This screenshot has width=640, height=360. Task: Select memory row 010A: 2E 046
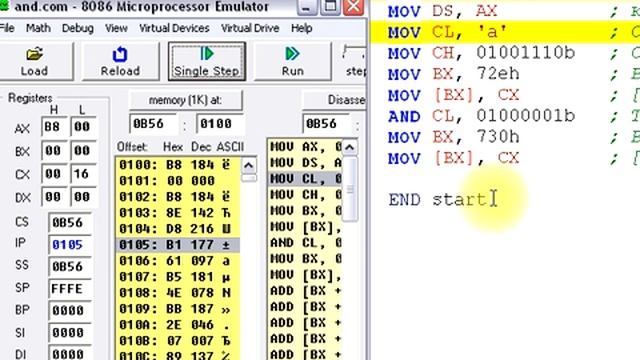[178, 325]
